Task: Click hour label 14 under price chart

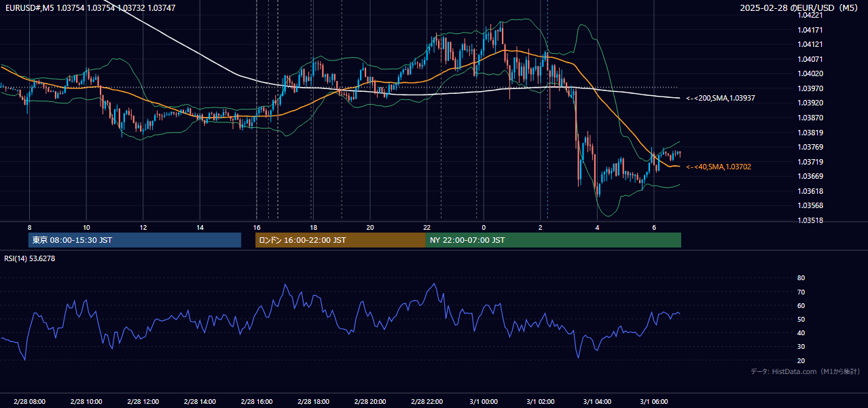Action: [200, 227]
